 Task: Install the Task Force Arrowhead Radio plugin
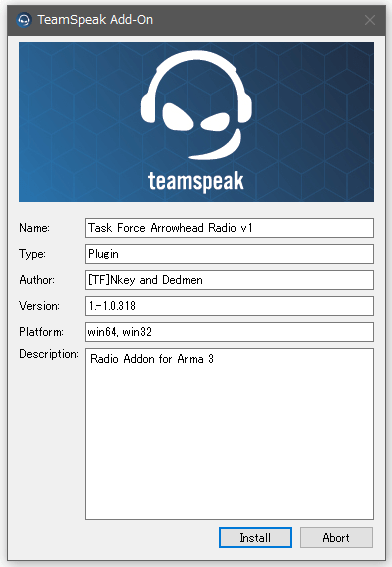(255, 537)
